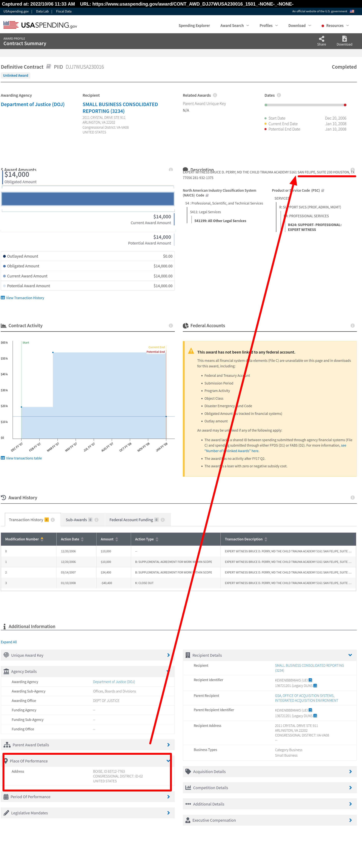Open the Profiles dropdown menu
The width and height of the screenshot is (362, 868).
[269, 26]
